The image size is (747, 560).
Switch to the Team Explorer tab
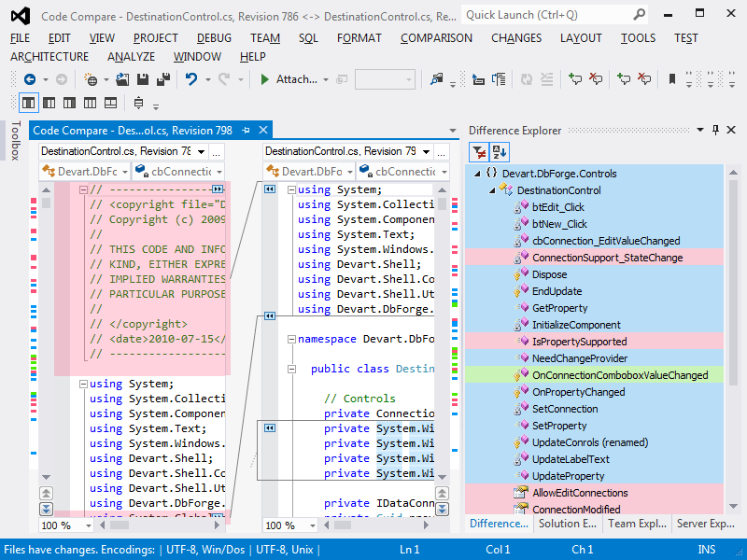pyautogui.click(x=638, y=524)
